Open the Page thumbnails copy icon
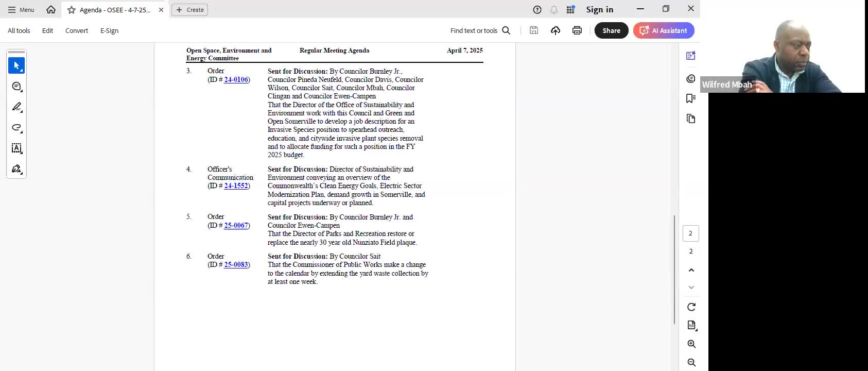Viewport: 868px width, 371px height. coord(691,119)
